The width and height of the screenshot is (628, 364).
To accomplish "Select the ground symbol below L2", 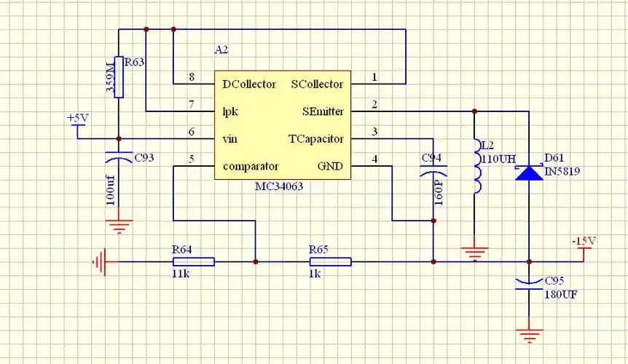I will click(475, 253).
